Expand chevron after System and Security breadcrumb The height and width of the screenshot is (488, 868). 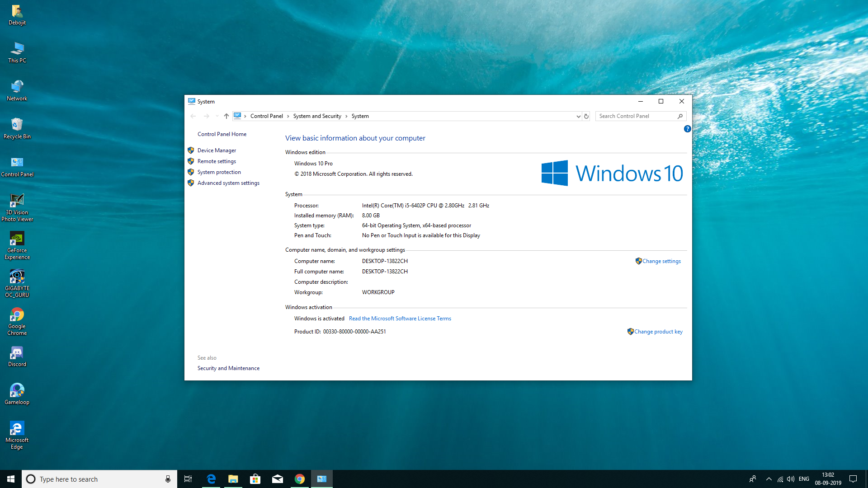[346, 116]
